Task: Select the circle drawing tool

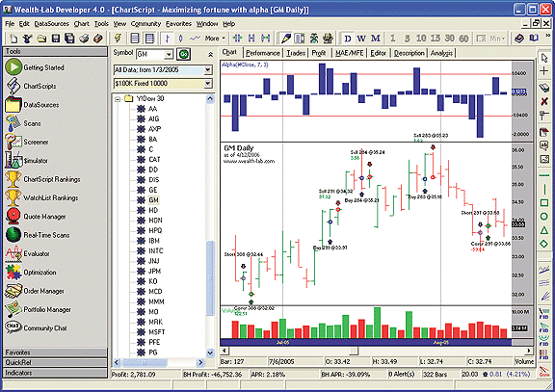Action: (544, 216)
